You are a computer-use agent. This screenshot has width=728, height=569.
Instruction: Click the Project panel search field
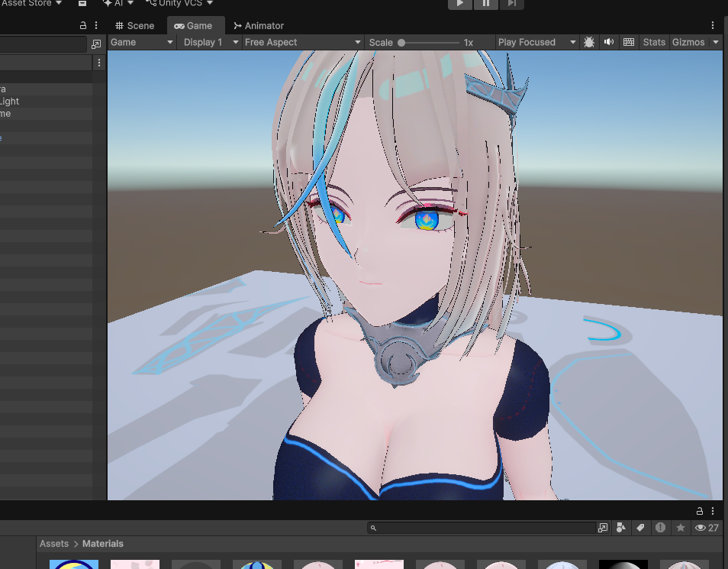482,528
